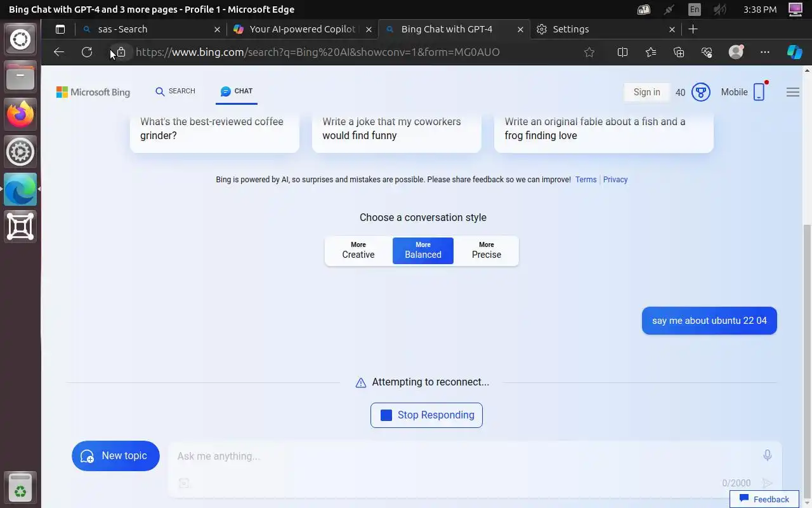Click the Attempting to reconnect status text

click(430, 382)
